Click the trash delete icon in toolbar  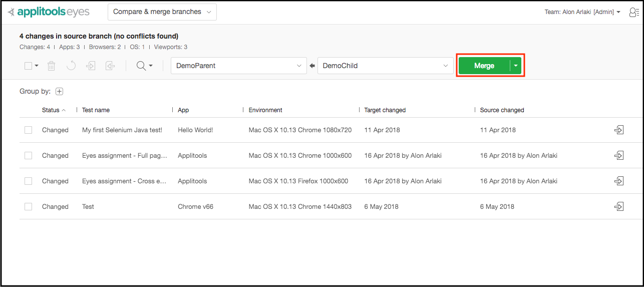click(51, 66)
